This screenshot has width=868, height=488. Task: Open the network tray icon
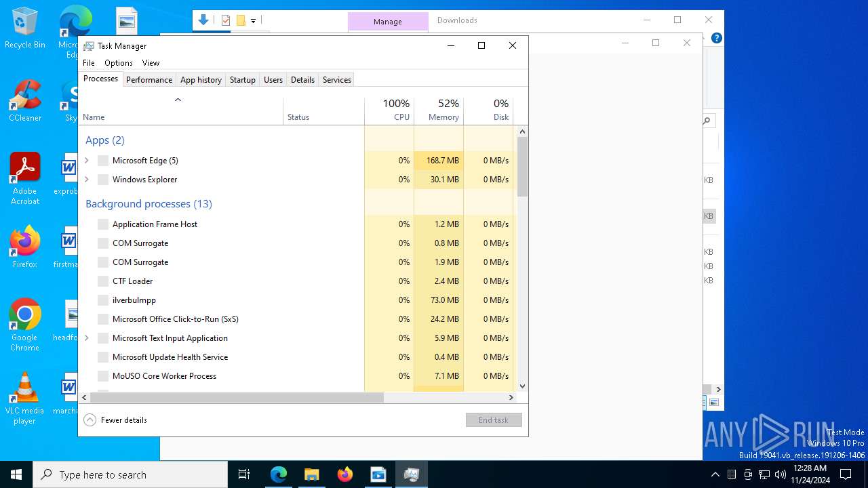pyautogui.click(x=764, y=474)
